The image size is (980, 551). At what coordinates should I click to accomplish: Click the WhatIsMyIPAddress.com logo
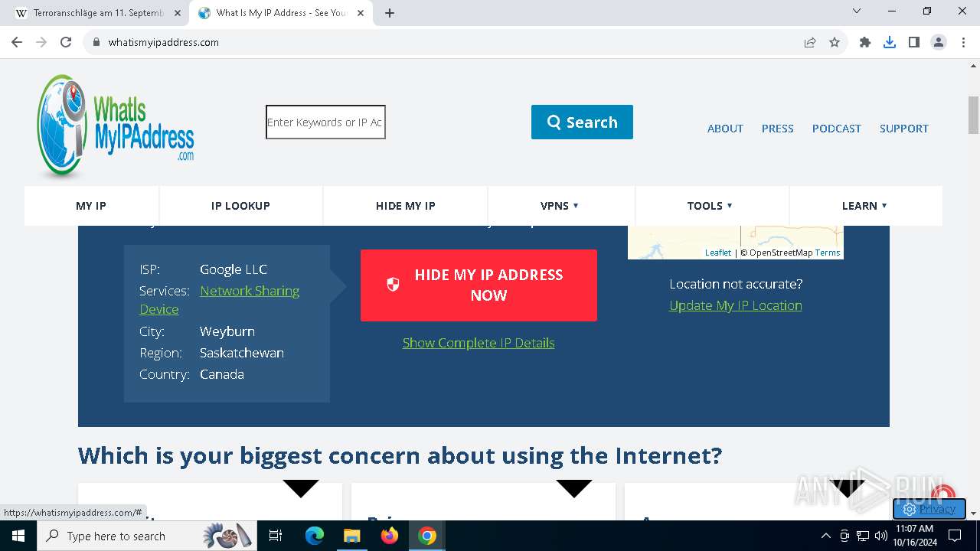pos(116,126)
